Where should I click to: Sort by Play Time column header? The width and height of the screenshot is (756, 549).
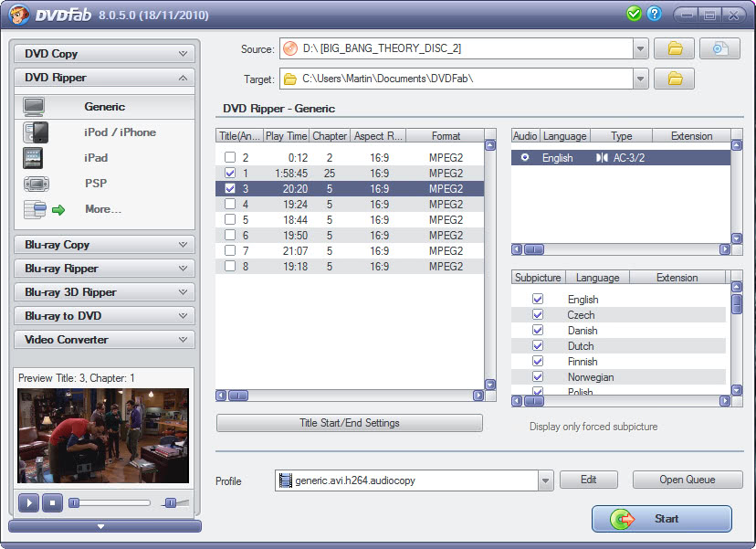click(286, 136)
